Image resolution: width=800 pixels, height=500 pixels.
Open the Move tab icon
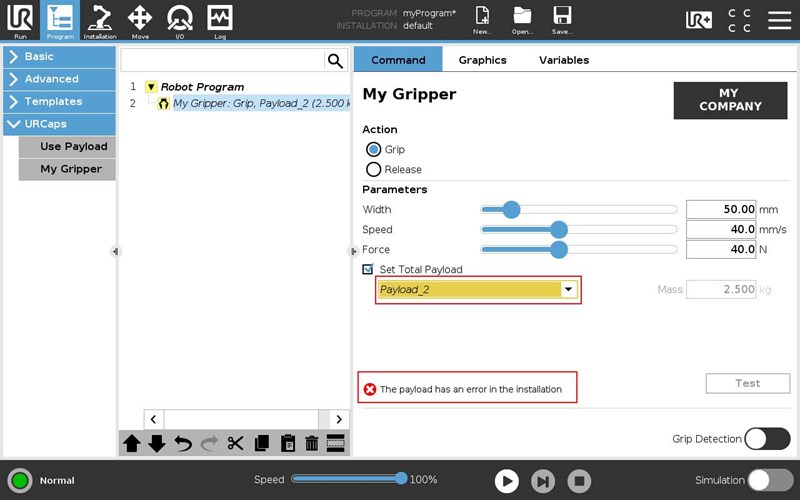(140, 18)
